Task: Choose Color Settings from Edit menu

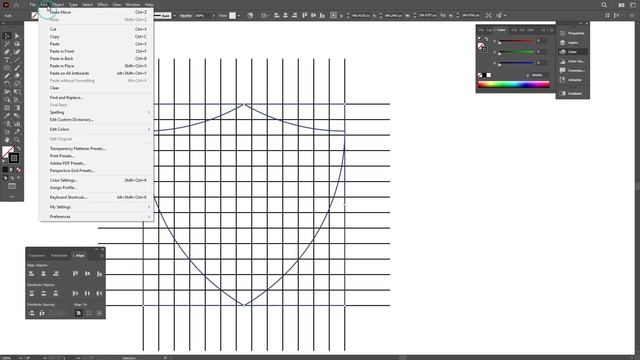Action: click(x=97, y=180)
